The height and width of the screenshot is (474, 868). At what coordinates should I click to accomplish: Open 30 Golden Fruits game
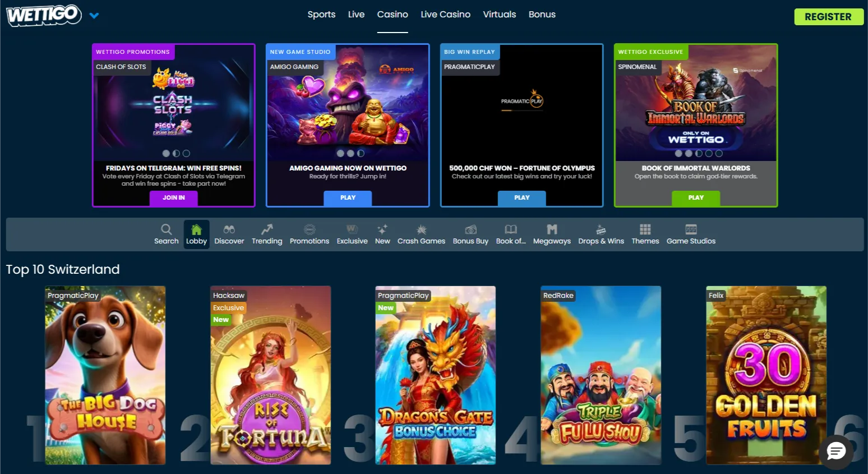point(766,375)
